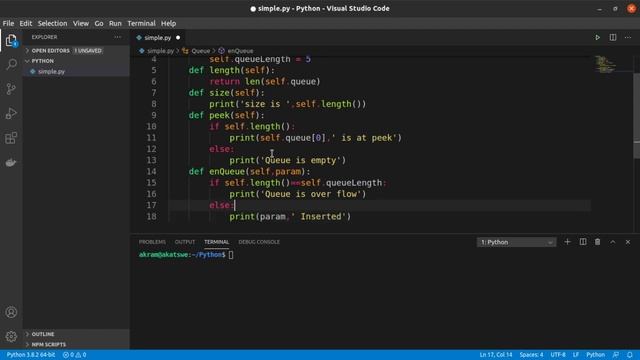Open the Edit menu
Screen dimensions: 640x360
tap(25, 23)
